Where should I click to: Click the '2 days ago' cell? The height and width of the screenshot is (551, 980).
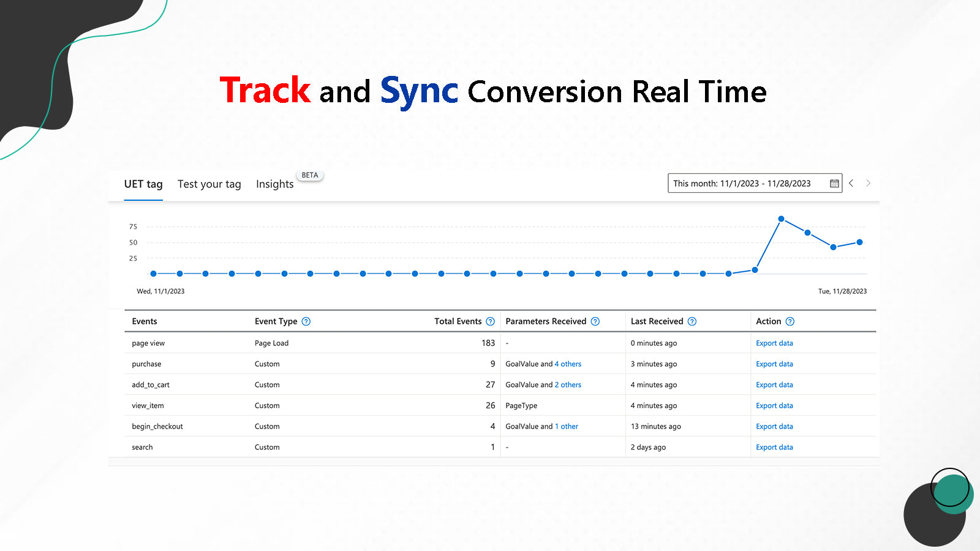click(x=648, y=448)
